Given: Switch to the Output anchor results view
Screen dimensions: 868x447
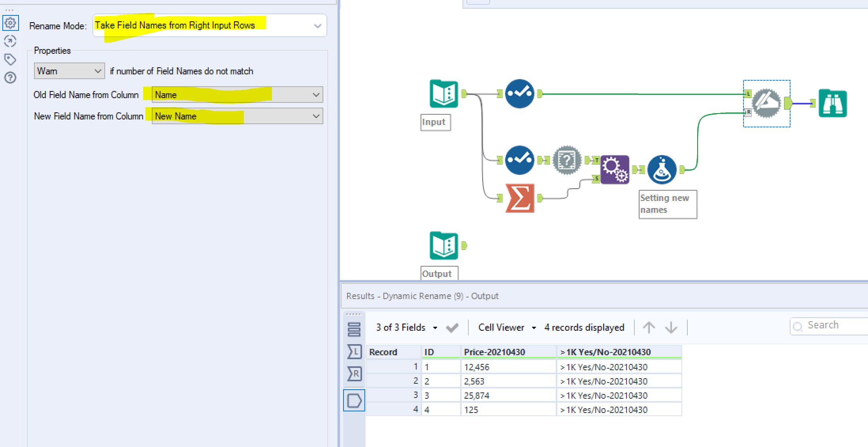Looking at the screenshot, I should 354,401.
